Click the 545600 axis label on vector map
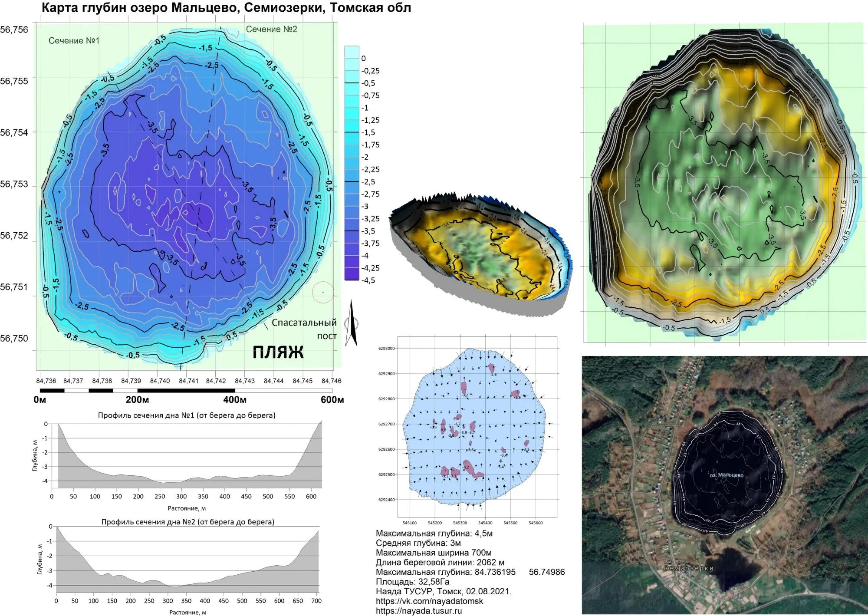Viewport: 868px width, 616px height. click(x=536, y=523)
